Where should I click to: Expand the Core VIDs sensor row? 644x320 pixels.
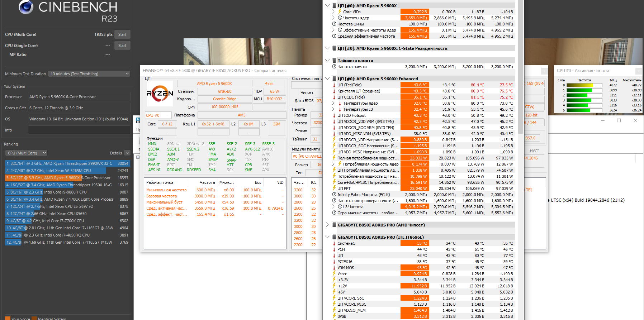pyautogui.click(x=333, y=11)
